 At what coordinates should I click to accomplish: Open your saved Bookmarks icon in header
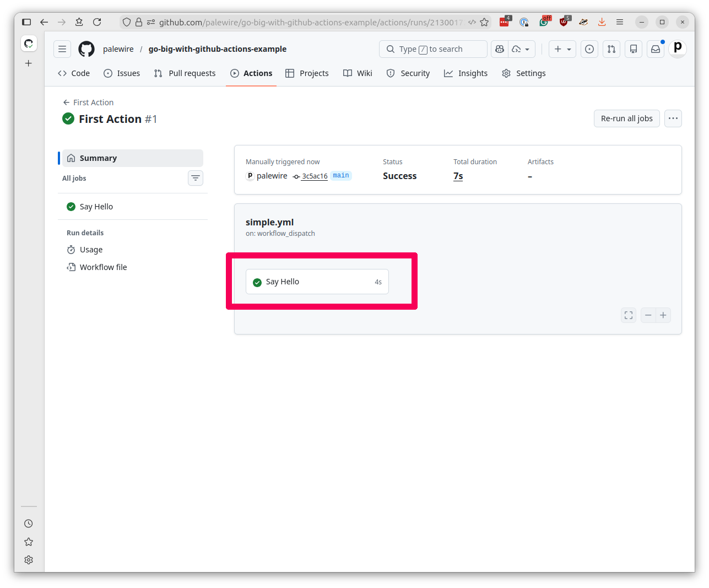pos(633,49)
